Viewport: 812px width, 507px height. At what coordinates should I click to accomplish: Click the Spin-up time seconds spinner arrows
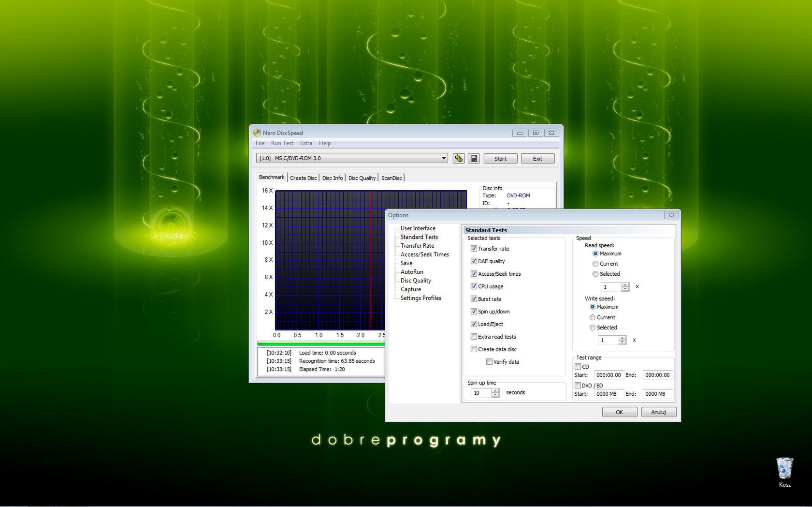point(495,393)
